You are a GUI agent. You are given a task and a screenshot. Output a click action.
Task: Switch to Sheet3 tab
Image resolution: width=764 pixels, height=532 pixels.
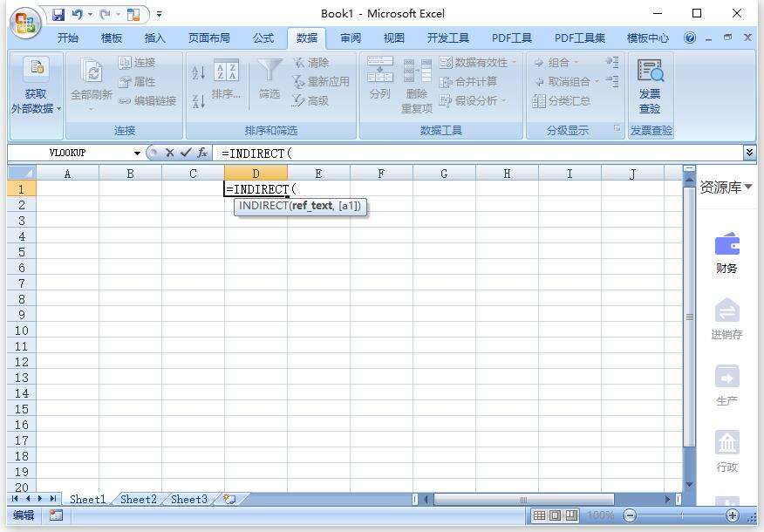point(189,500)
